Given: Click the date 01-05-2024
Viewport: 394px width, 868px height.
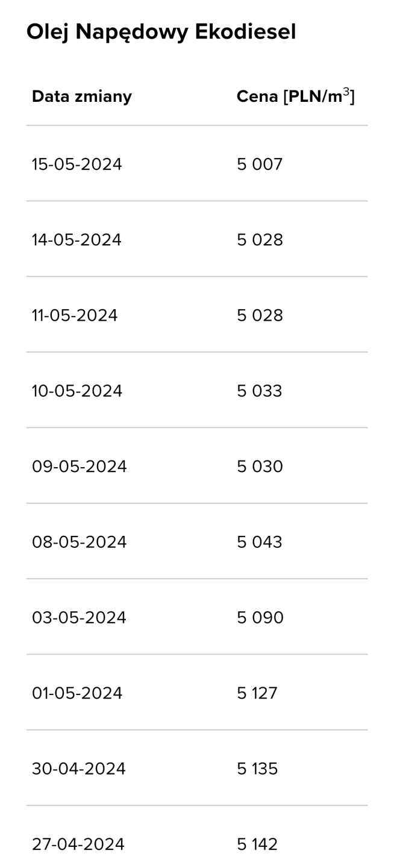Looking at the screenshot, I should [77, 693].
